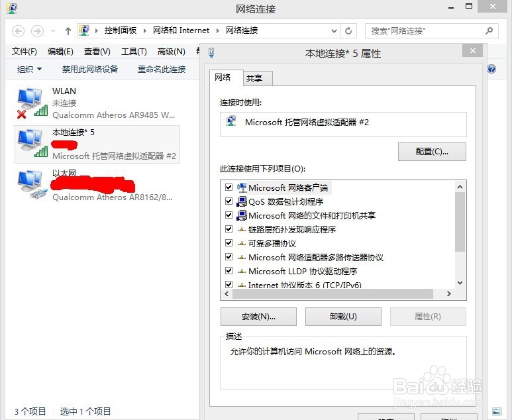Click 禁用此网络设备 toolbar command
The width and height of the screenshot is (512, 420).
coord(90,70)
